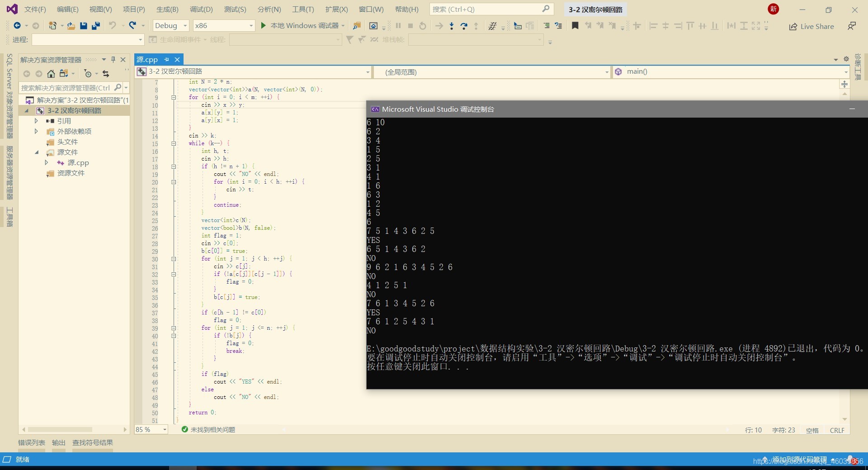Viewport: 868px width, 470px height.
Task: Click the editor vertical scrollbar down arrow
Action: 844,419
